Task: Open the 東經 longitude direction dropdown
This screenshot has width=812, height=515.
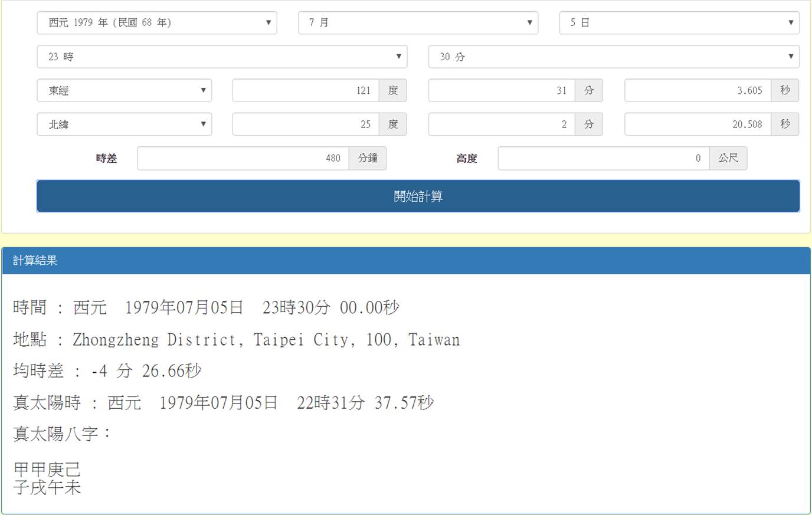Action: [x=124, y=90]
